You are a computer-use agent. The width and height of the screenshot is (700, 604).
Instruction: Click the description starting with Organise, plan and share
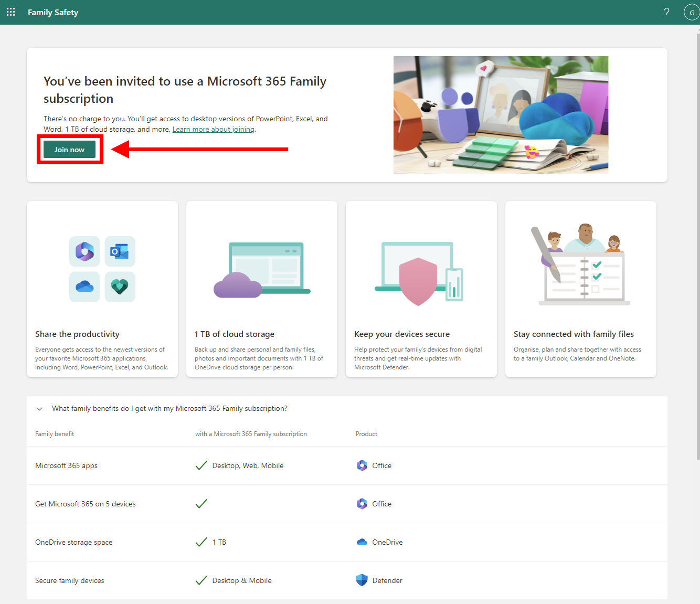point(577,354)
